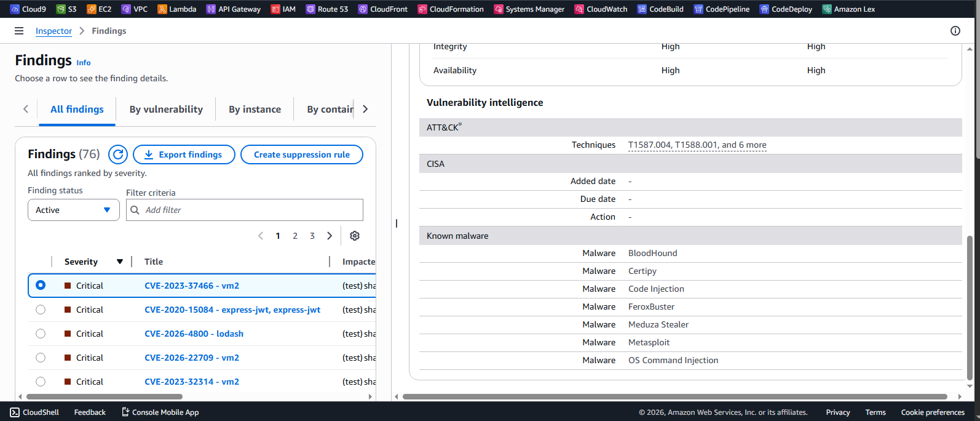Click the search icon in the filter box
The height and width of the screenshot is (421, 980).
tap(135, 210)
